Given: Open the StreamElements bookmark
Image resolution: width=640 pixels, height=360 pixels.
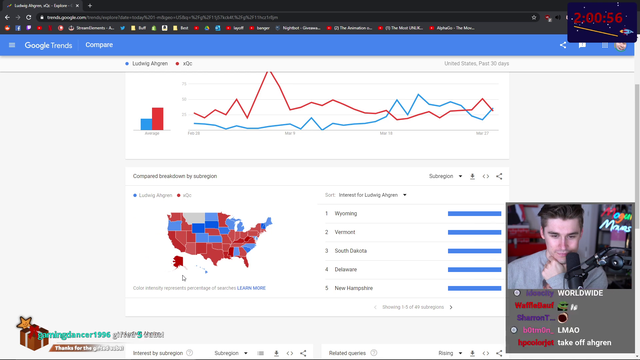Looking at the screenshot, I should (x=91, y=28).
